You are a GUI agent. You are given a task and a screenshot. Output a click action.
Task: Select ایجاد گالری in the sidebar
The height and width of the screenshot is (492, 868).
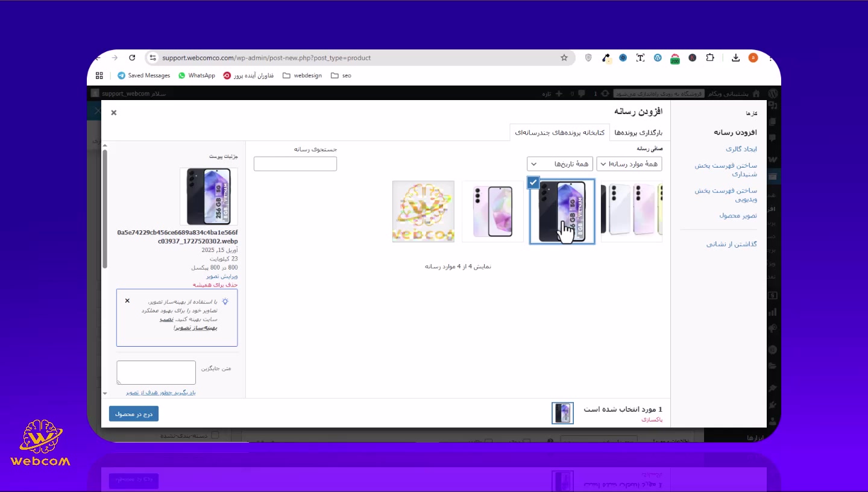tap(741, 149)
